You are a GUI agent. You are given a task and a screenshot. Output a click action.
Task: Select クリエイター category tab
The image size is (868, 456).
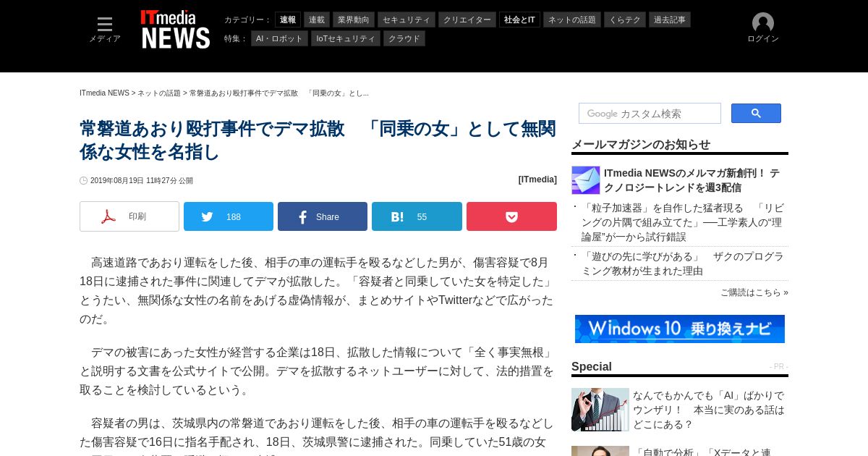(467, 20)
